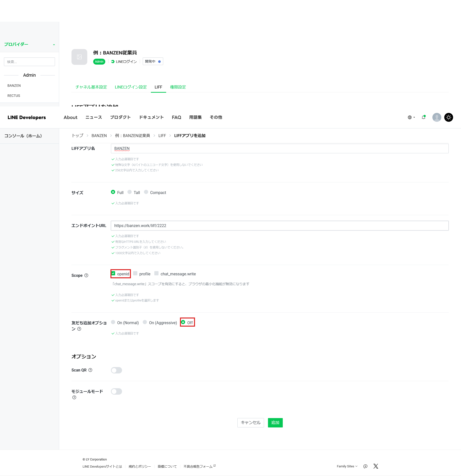Switch to the LIFF tab
Screen dimensions: 461x476
(158, 87)
